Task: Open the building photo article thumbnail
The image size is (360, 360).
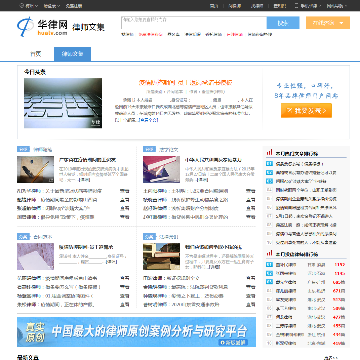Action: click(x=161, y=256)
